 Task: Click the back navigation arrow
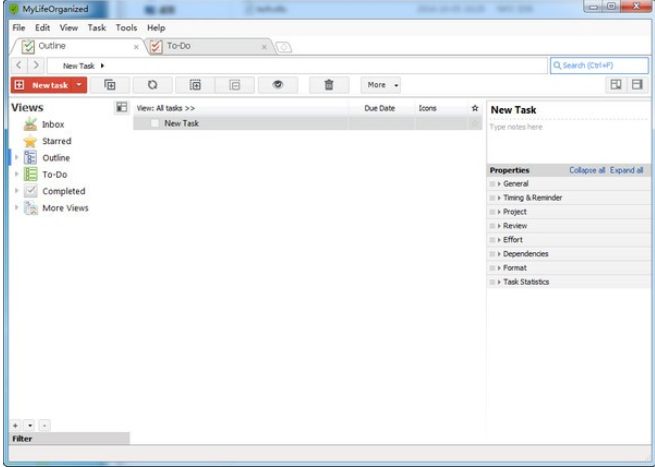[19, 65]
